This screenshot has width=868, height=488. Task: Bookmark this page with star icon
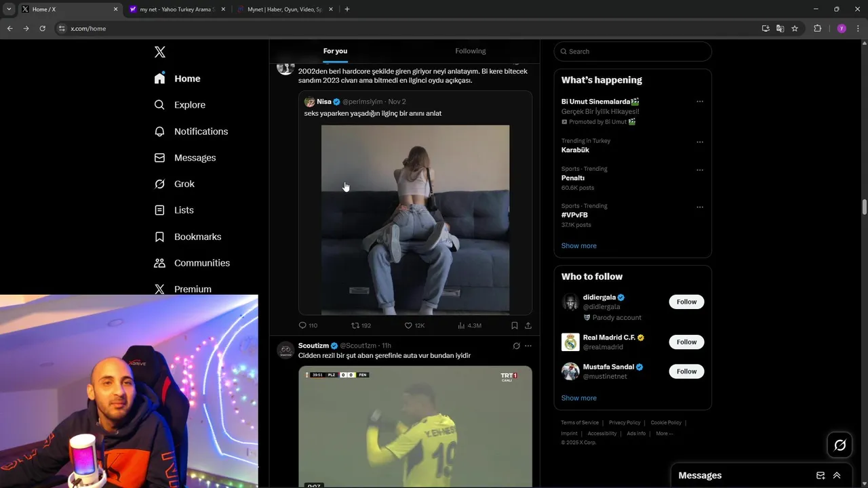coord(795,28)
